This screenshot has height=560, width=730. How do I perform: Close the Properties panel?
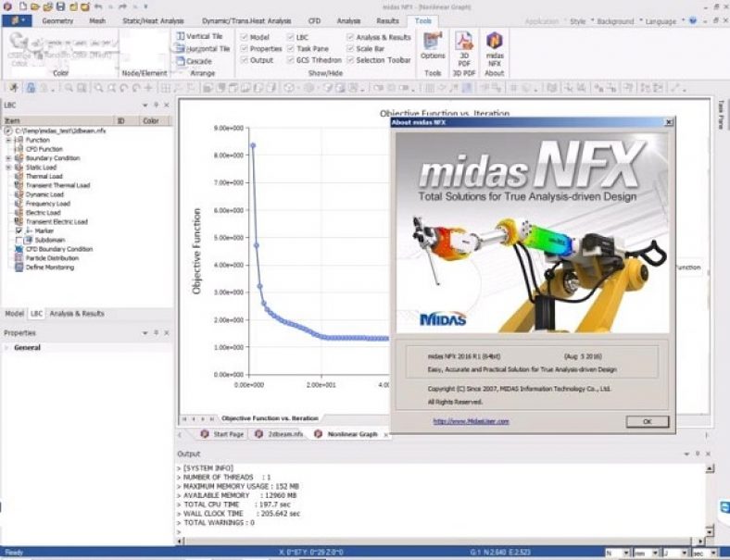pyautogui.click(x=166, y=332)
